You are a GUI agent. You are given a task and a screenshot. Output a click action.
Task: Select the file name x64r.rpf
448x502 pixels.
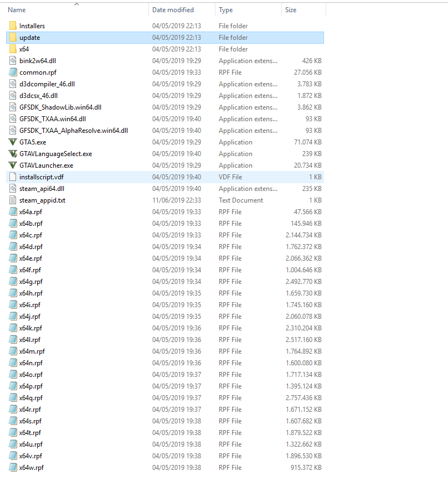coord(30,410)
